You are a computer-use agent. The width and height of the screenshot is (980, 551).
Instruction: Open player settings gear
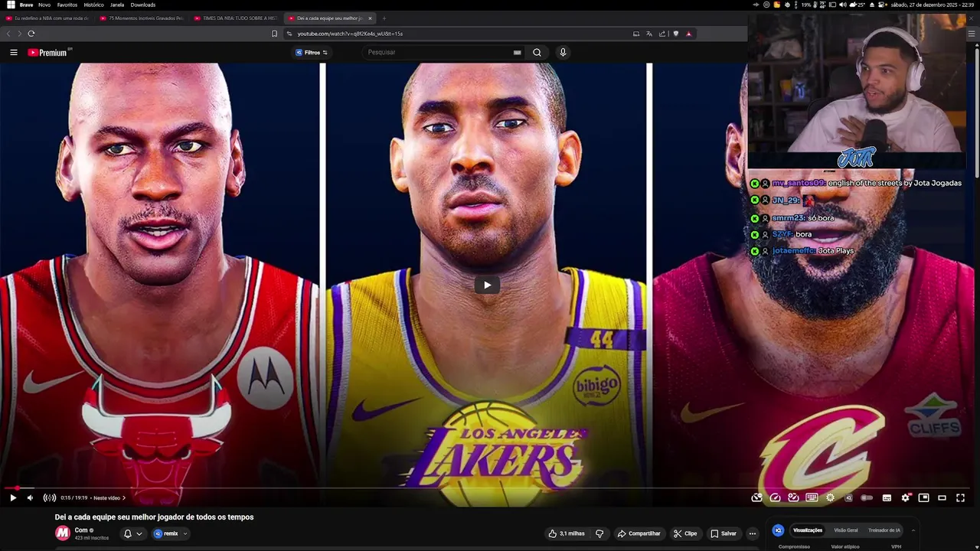(x=905, y=497)
